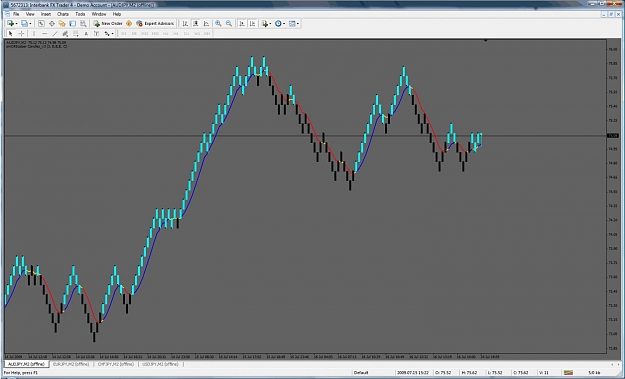Select the trendline drawing tool
This screenshot has height=379, width=625.
pyautogui.click(x=55, y=33)
